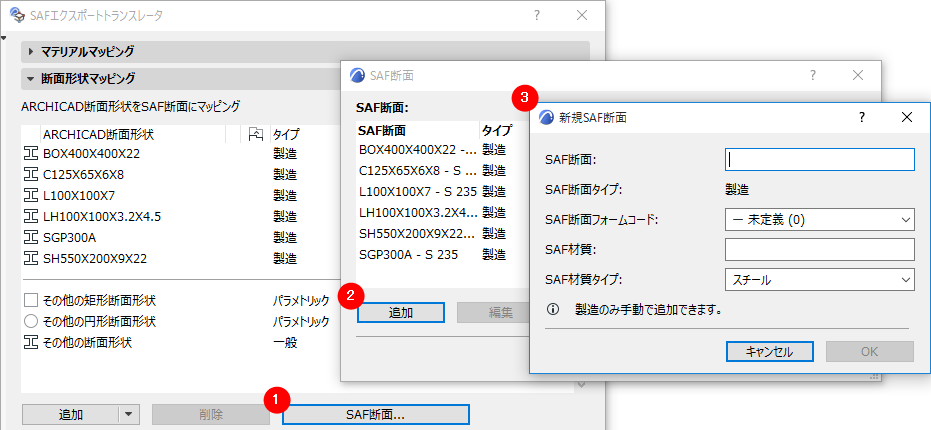Click the flag column header icon
Viewport: 931px width, 430px height.
[255, 135]
